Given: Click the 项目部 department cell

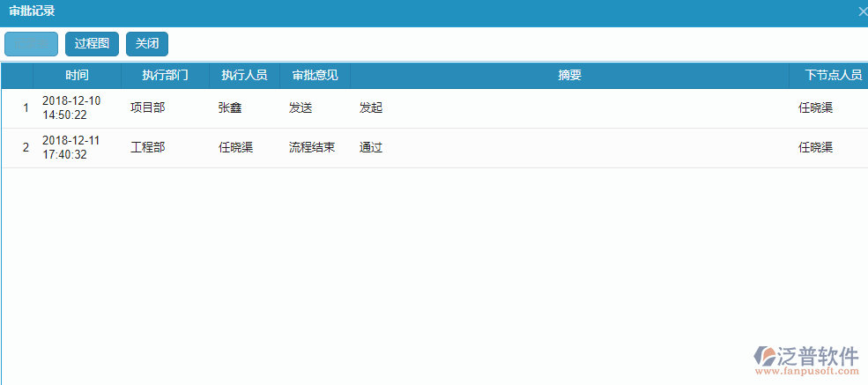Looking at the screenshot, I should click(148, 107).
